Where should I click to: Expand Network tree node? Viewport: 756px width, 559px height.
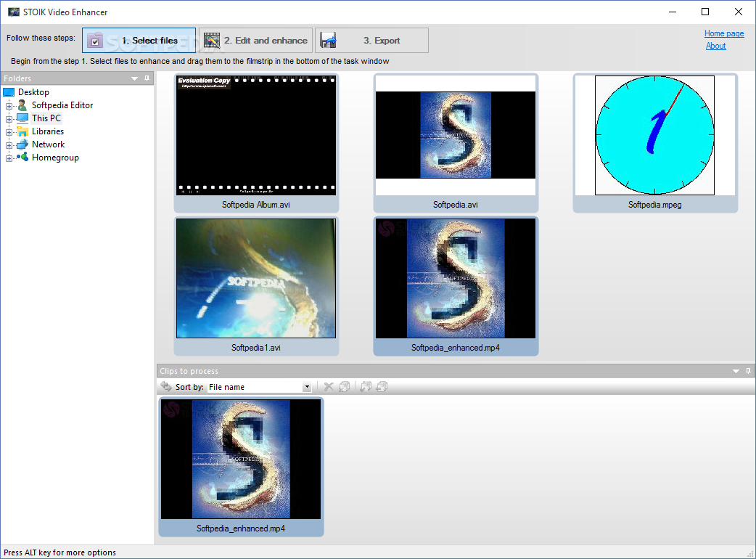(x=9, y=144)
